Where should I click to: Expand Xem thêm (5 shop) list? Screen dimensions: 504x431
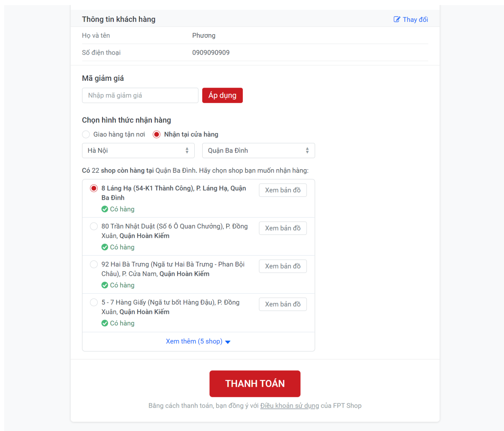(x=194, y=341)
